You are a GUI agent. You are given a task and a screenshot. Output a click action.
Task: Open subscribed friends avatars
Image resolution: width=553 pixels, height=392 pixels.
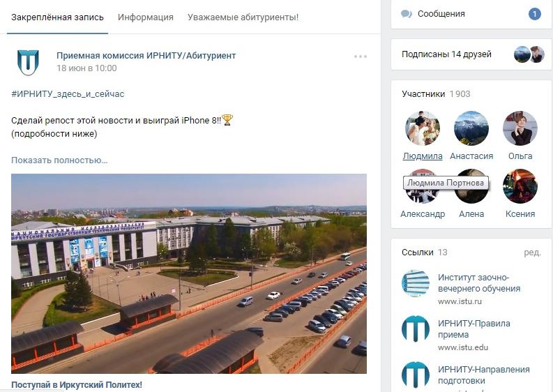coord(529,54)
